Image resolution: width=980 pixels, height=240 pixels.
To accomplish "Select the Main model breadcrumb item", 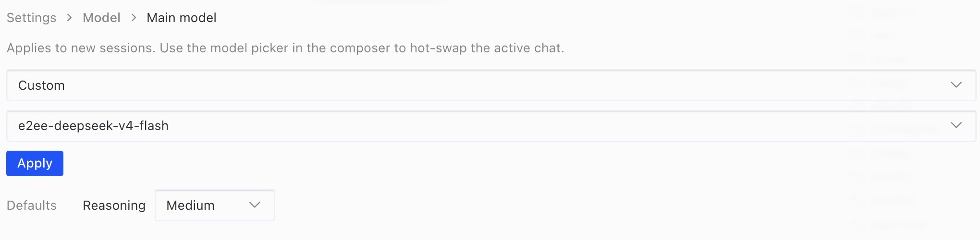I will [182, 18].
